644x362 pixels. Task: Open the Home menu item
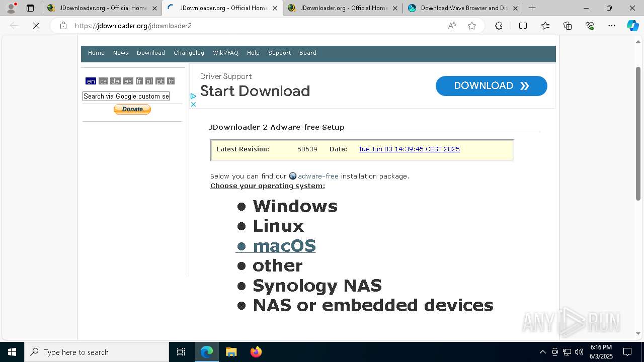click(96, 53)
